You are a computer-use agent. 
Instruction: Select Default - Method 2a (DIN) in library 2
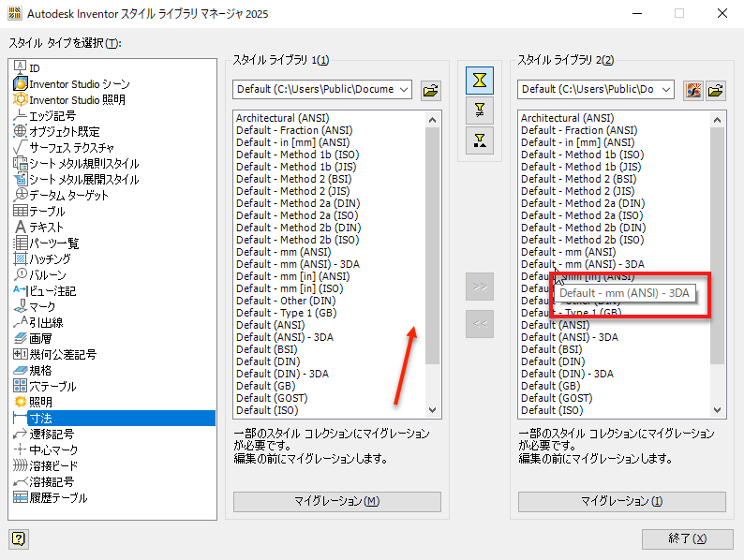coord(583,203)
